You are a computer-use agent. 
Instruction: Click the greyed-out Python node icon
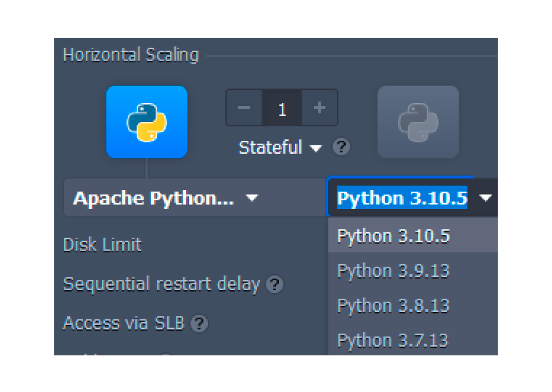click(418, 122)
